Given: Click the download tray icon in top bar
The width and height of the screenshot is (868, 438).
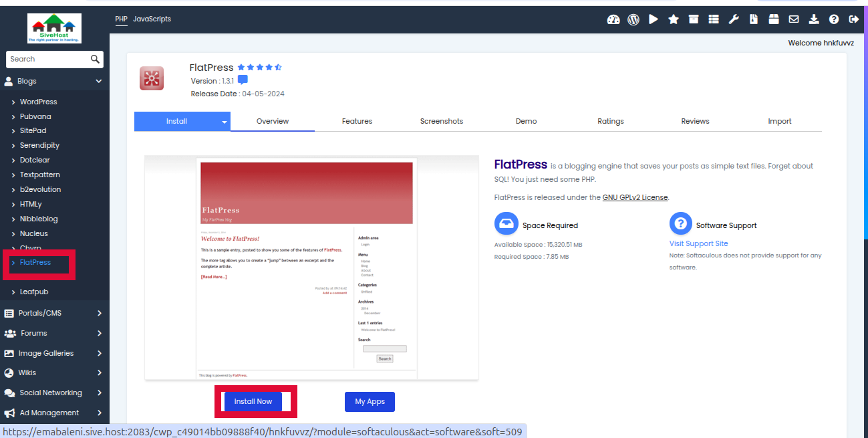Looking at the screenshot, I should [x=814, y=19].
